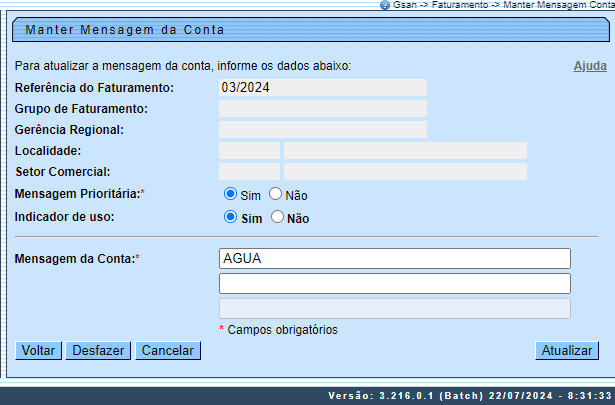The image size is (615, 405).
Task: Click the greyed third Mensagem da Conta line
Action: (394, 308)
